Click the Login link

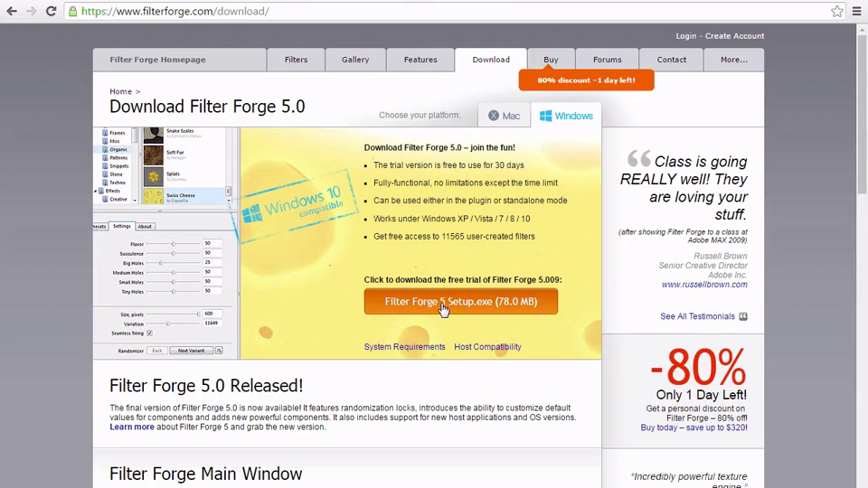click(x=686, y=36)
